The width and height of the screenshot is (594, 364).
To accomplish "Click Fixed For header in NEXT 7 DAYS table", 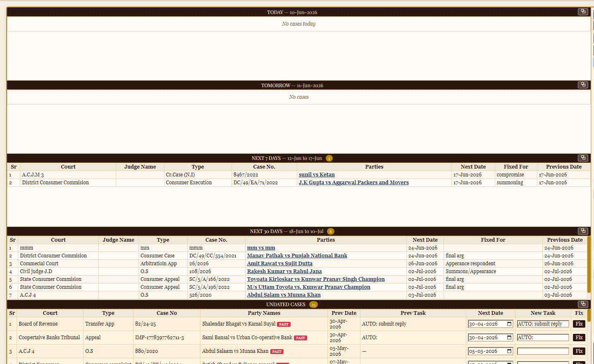I will (x=516, y=167).
